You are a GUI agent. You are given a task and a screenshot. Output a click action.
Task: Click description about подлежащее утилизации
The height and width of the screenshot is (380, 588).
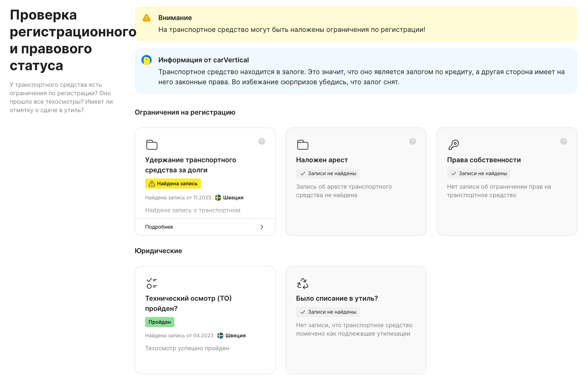click(x=354, y=329)
